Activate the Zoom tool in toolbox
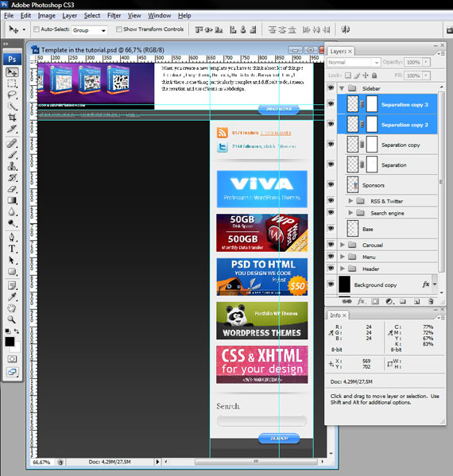This screenshot has height=476, width=453. [12, 319]
